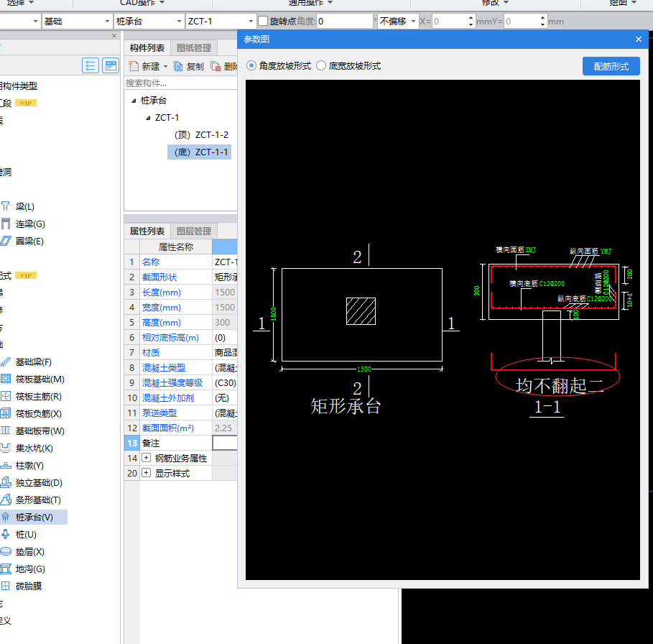Select 底宽放坡形式 radio option
The image size is (653, 644).
[x=320, y=66]
